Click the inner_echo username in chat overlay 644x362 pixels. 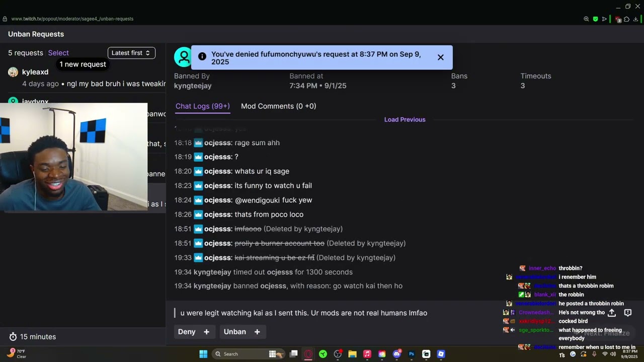(x=542, y=268)
